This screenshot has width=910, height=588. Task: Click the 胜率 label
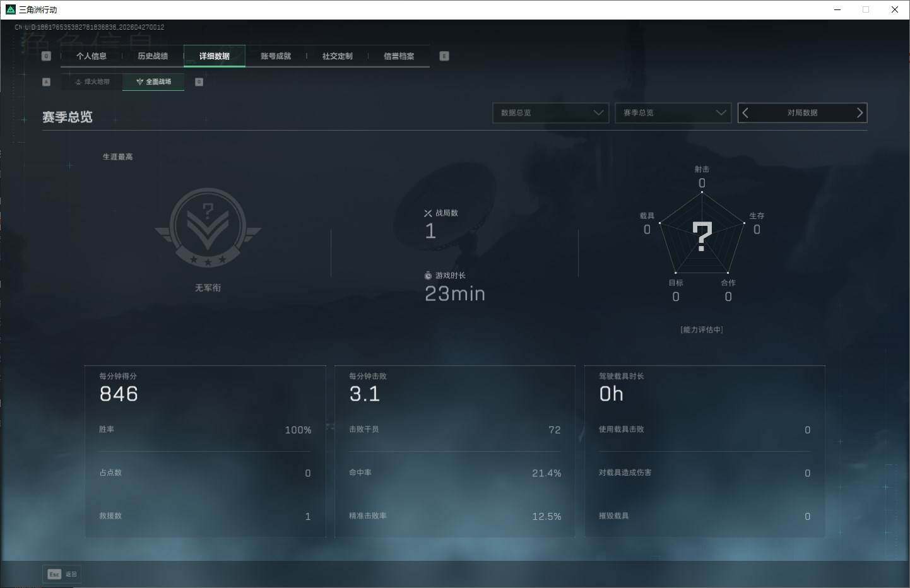(107, 430)
